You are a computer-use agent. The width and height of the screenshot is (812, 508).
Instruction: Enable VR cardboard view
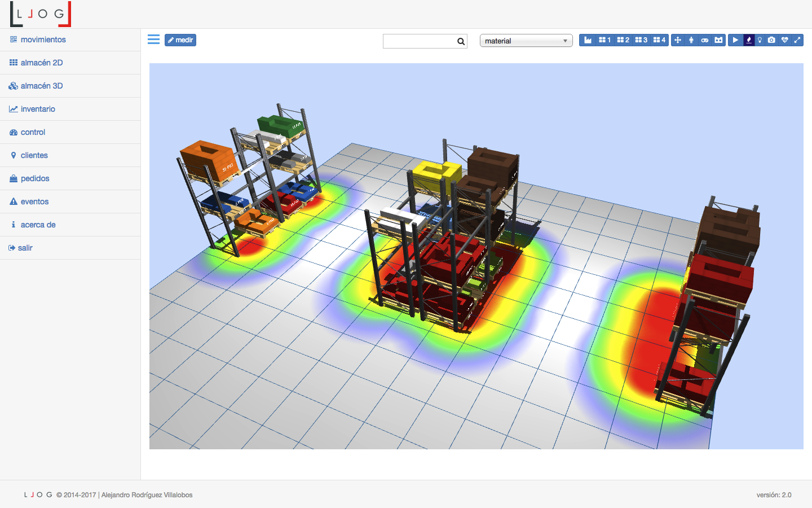point(718,40)
